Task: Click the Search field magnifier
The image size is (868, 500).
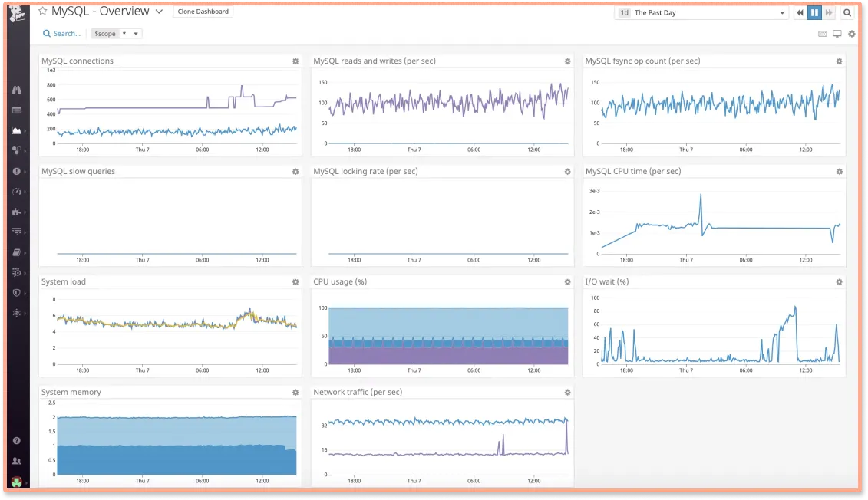Action: click(47, 34)
